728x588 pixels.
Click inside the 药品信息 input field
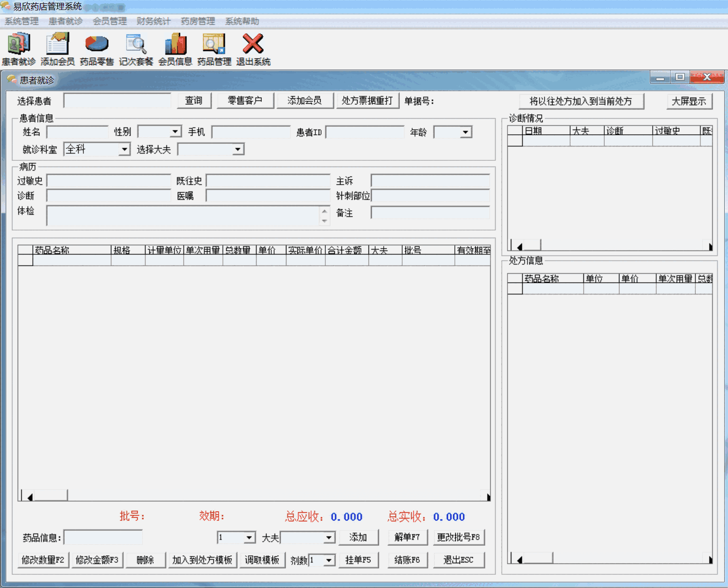pos(103,537)
